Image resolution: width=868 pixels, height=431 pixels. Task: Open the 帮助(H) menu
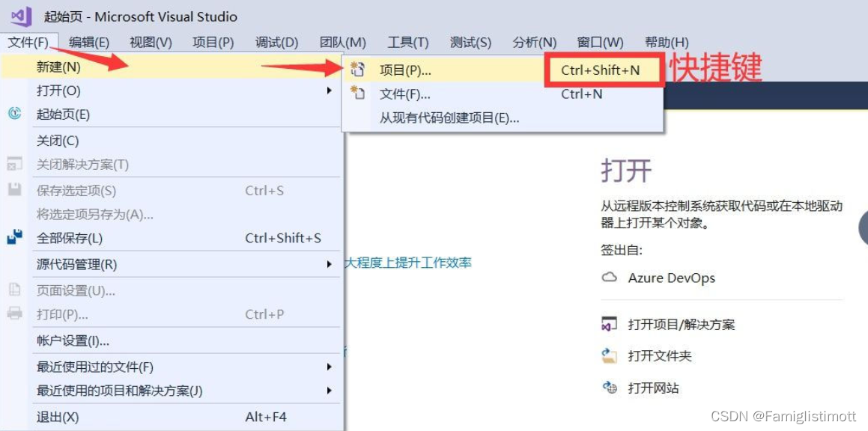[x=667, y=42]
